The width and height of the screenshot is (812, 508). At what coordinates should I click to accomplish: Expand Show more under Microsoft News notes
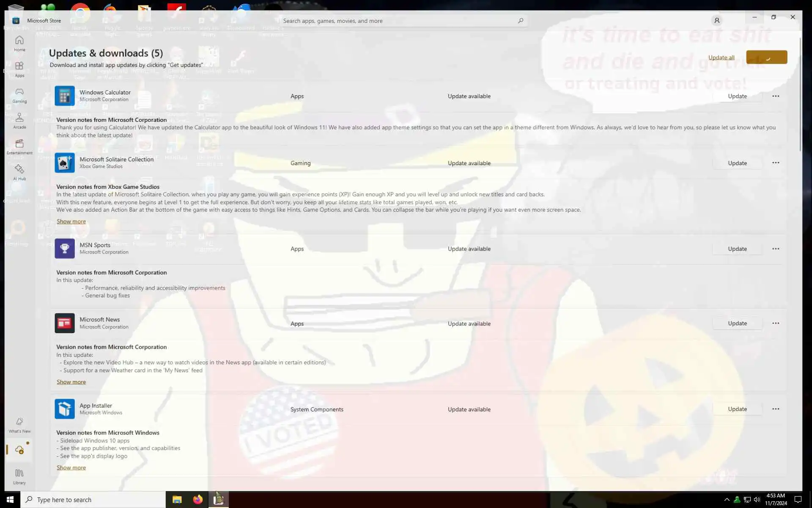(x=71, y=382)
